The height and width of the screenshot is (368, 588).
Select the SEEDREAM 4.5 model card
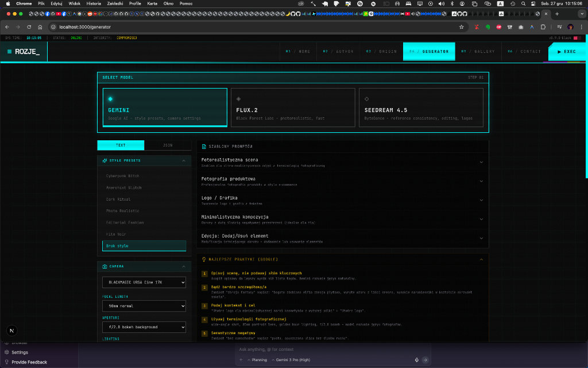coord(421,107)
